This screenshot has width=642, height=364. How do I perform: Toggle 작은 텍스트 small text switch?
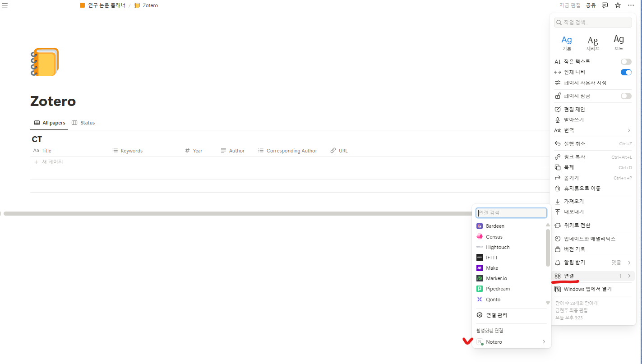click(x=626, y=62)
